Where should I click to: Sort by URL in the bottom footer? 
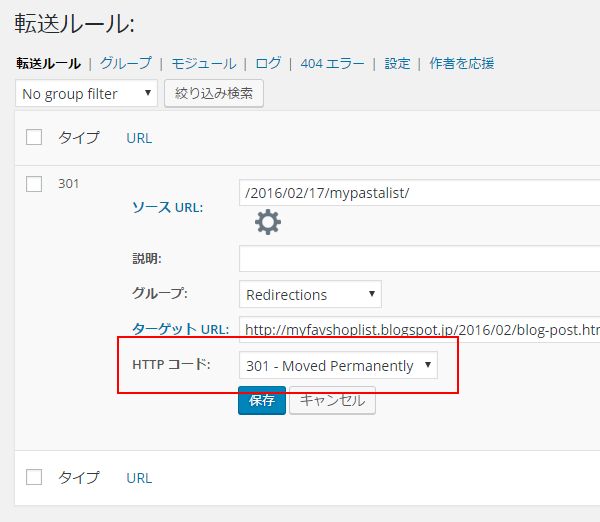pyautogui.click(x=139, y=478)
